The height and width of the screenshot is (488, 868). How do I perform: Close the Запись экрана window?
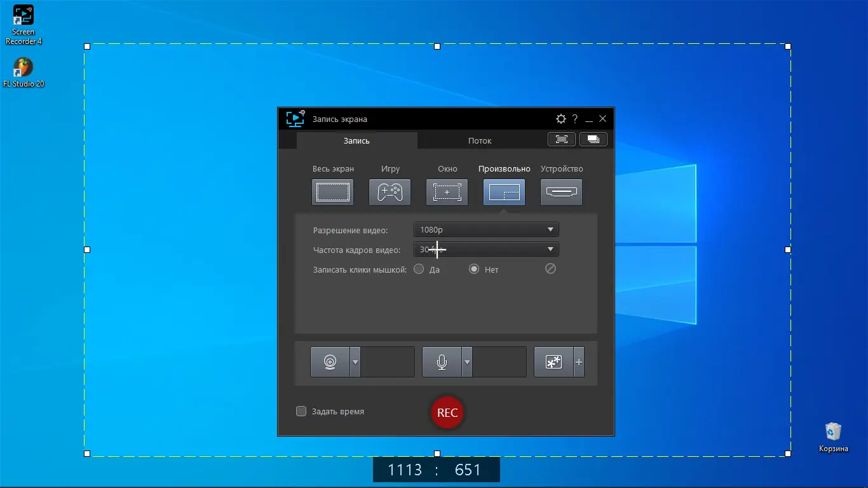[x=603, y=119]
